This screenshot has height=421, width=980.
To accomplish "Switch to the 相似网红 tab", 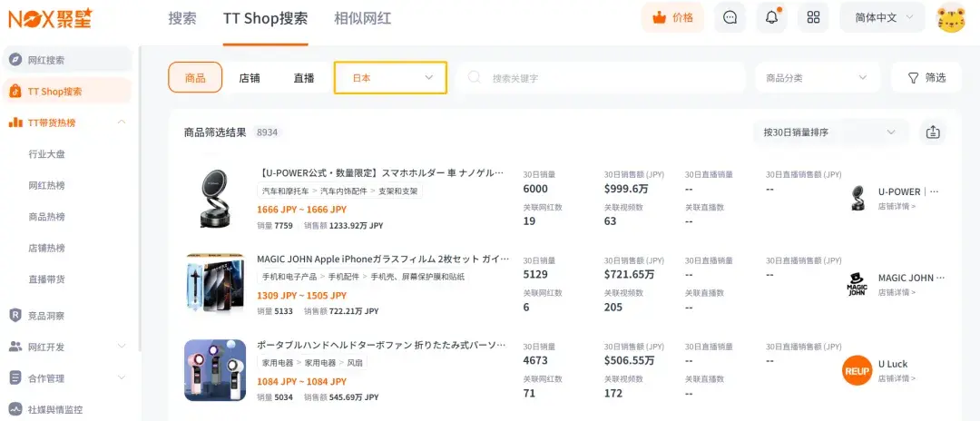I will (362, 18).
